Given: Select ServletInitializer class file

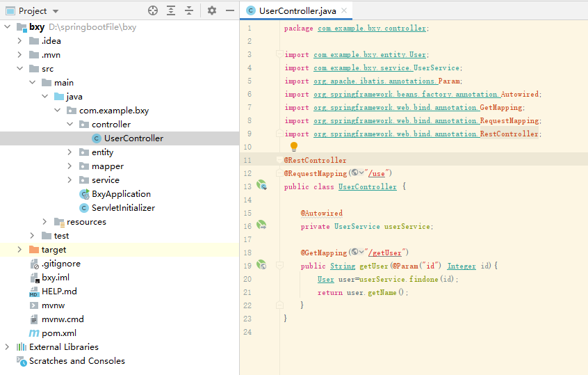Looking at the screenshot, I should 123,207.
